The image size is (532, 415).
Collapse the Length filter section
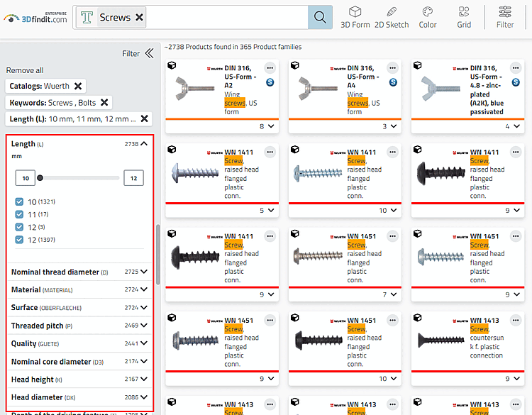pos(144,144)
